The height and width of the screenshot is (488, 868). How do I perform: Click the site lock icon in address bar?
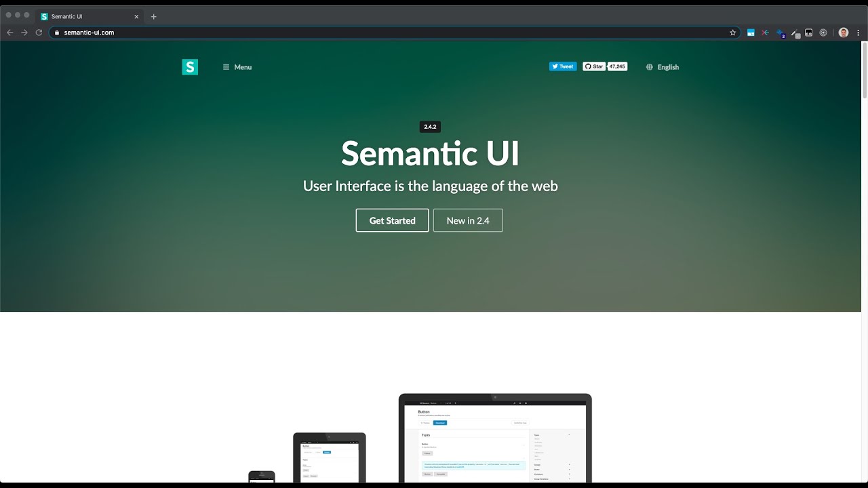click(58, 33)
